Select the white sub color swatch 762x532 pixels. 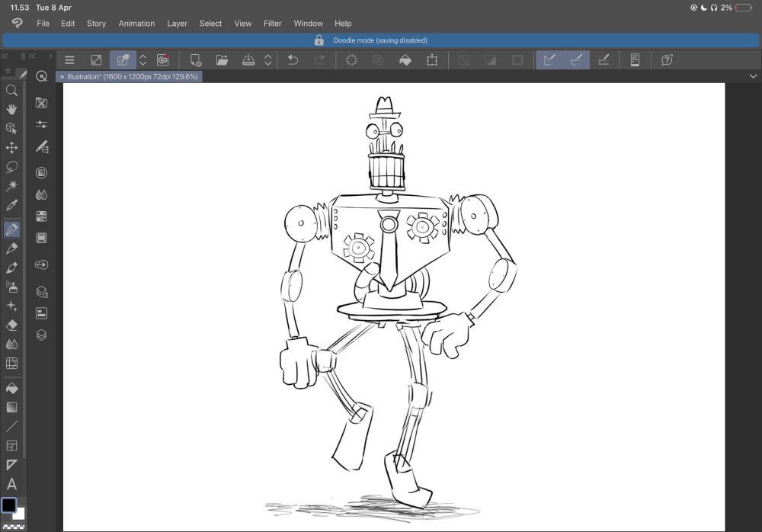pos(20,514)
